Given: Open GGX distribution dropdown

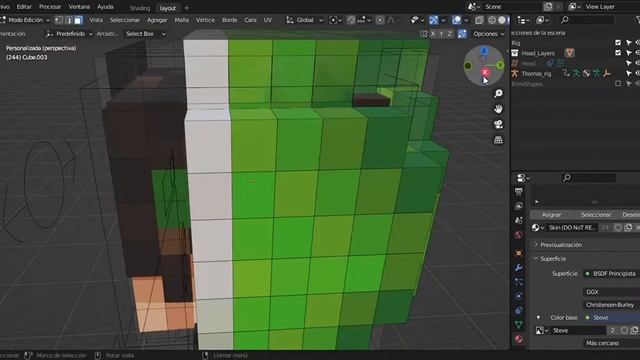Looking at the screenshot, I should pos(611,292).
